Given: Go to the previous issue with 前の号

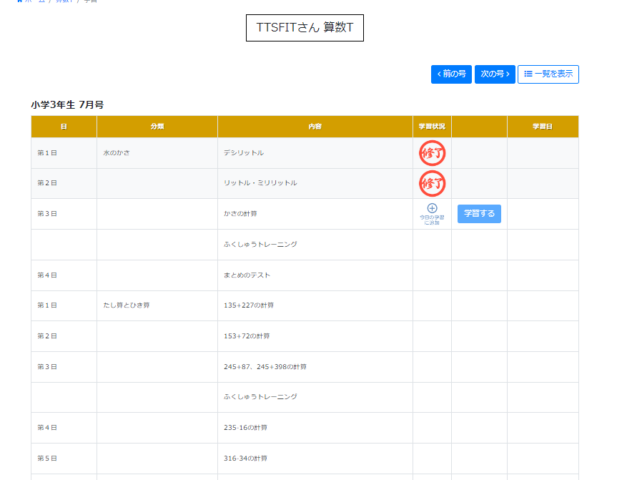Looking at the screenshot, I should coord(451,74).
